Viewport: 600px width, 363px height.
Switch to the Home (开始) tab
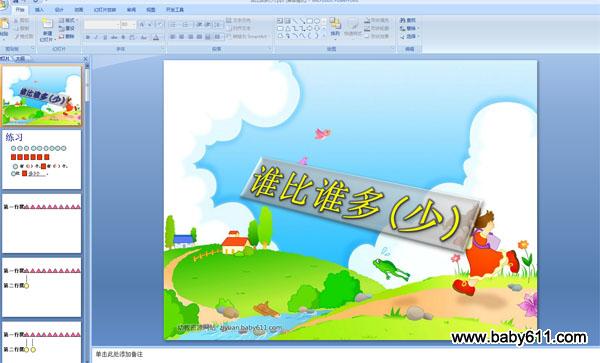point(20,10)
